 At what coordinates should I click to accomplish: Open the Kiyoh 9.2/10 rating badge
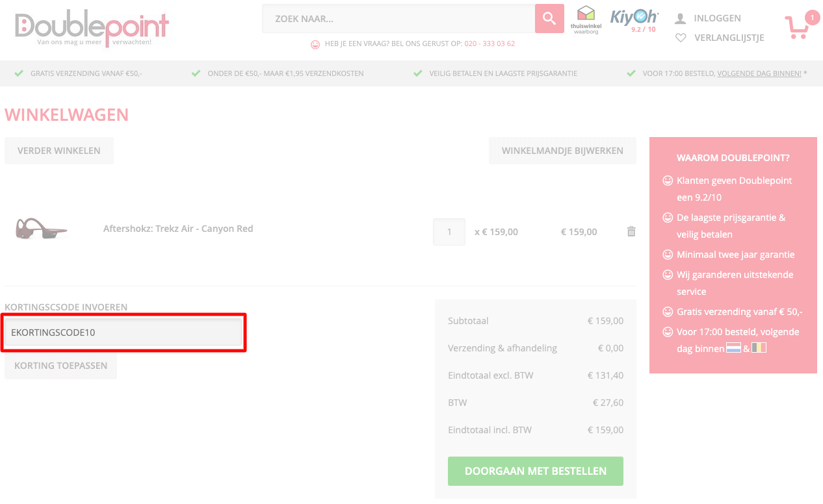pyautogui.click(x=634, y=20)
